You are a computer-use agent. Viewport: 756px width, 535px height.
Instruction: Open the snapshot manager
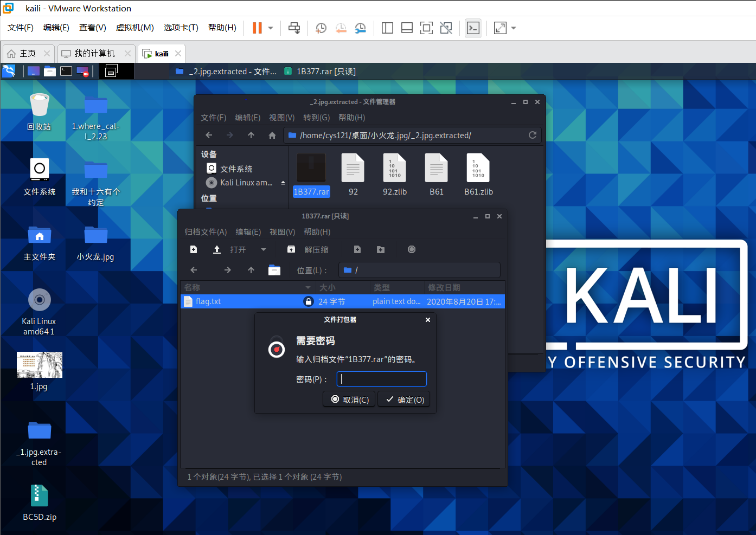[x=361, y=28]
